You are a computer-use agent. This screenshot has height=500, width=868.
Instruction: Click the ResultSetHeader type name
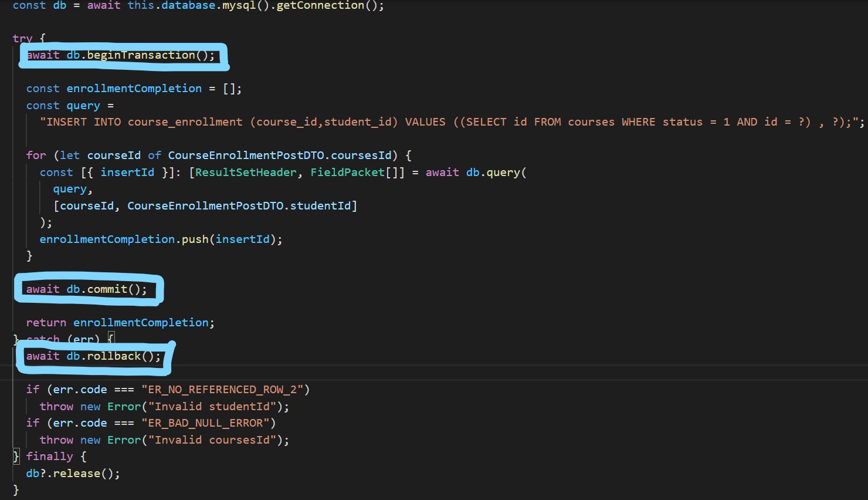(246, 173)
